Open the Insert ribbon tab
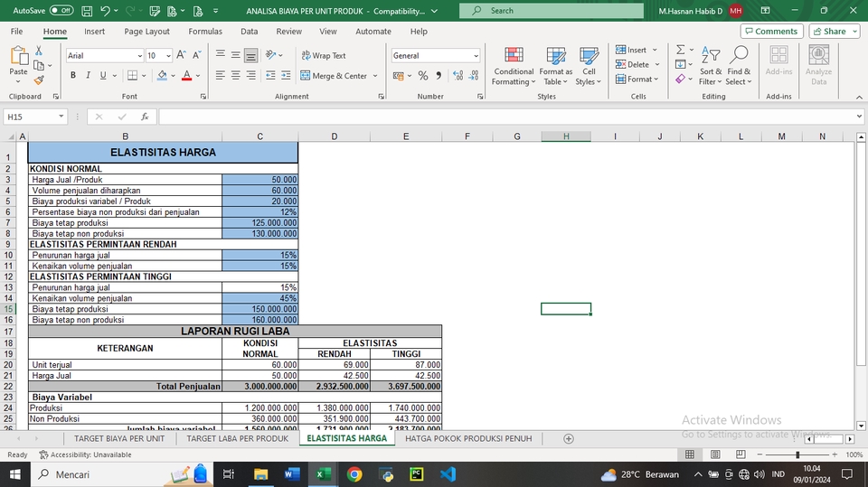Screen dimensions: 868x487 (x=95, y=32)
